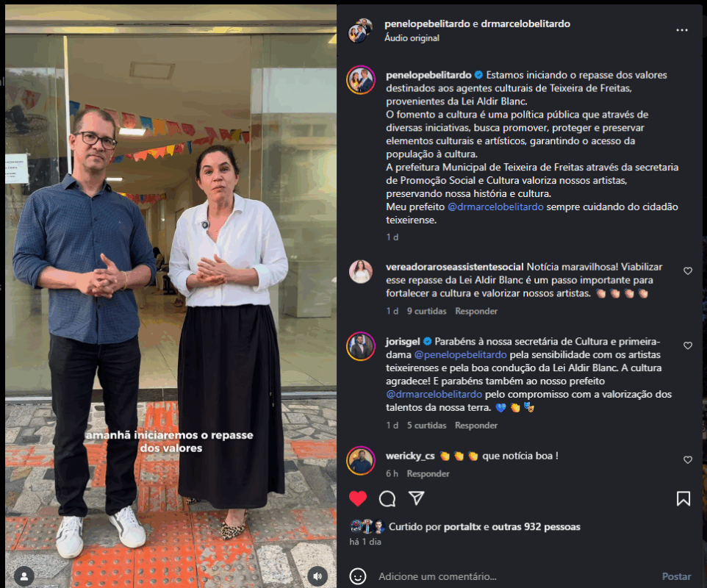
Task: Open @penelopebelitardo mention in jorisgel comment
Action: (x=460, y=355)
